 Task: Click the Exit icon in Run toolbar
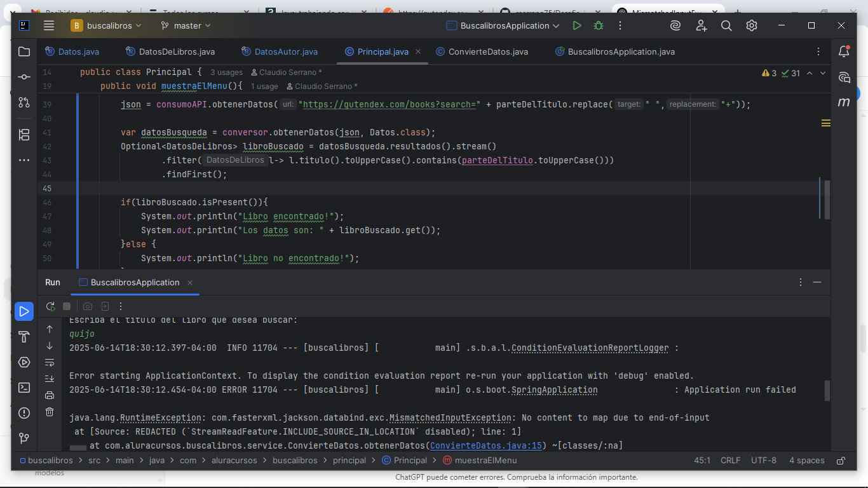[x=105, y=306]
